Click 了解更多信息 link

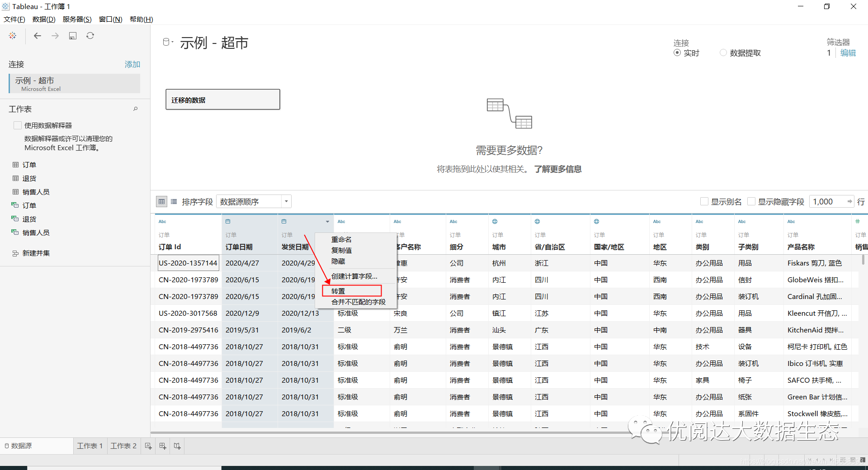(x=558, y=169)
